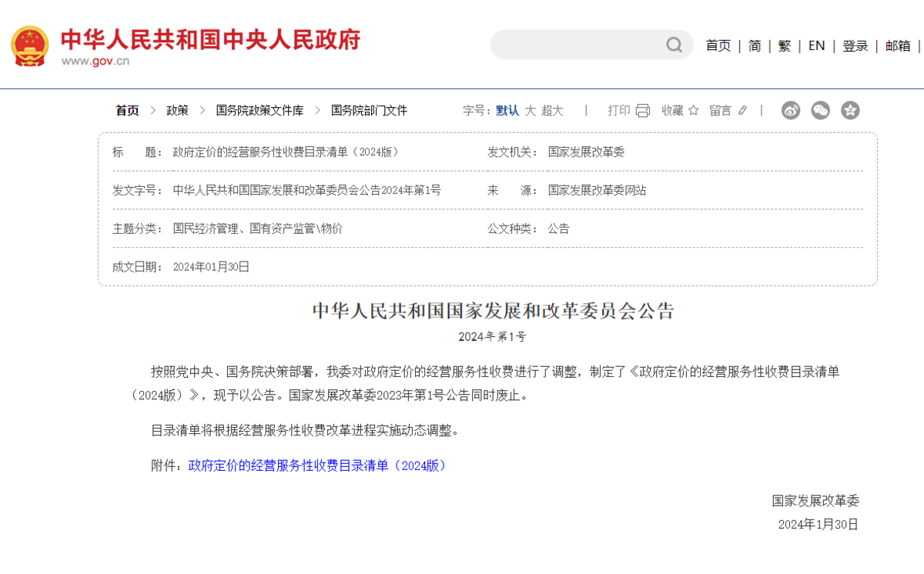This screenshot has height=574, width=924.
Task: Share the page via the WeChat icon
Action: click(x=820, y=110)
